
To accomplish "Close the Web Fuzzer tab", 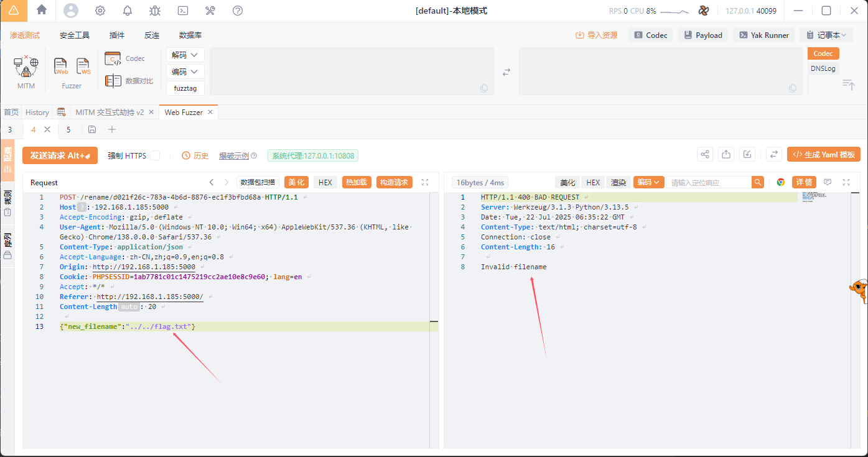I will tap(210, 113).
